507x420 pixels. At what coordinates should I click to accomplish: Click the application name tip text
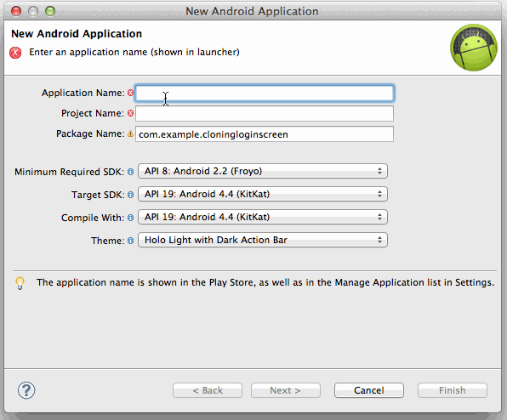(265, 282)
